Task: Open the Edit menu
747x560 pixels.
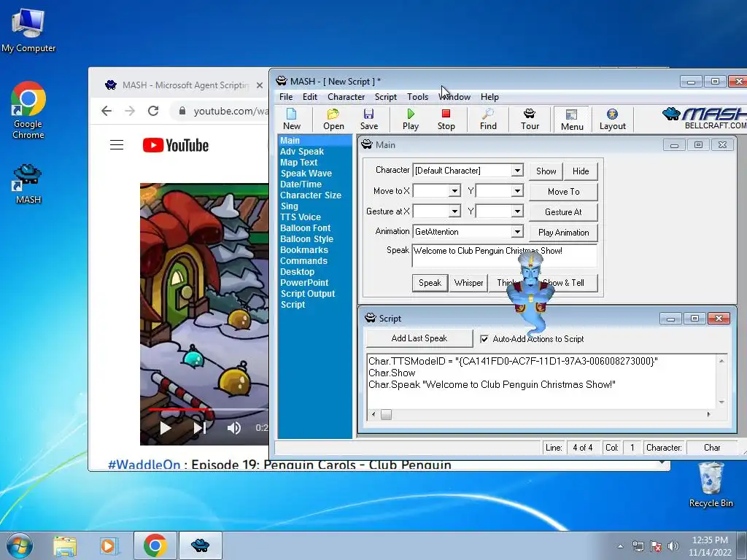Action: pos(309,97)
